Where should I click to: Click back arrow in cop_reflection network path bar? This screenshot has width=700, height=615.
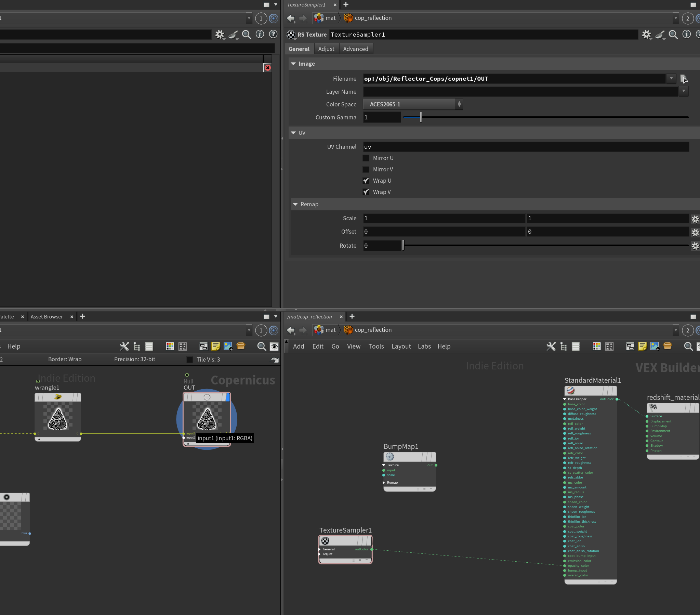click(290, 330)
